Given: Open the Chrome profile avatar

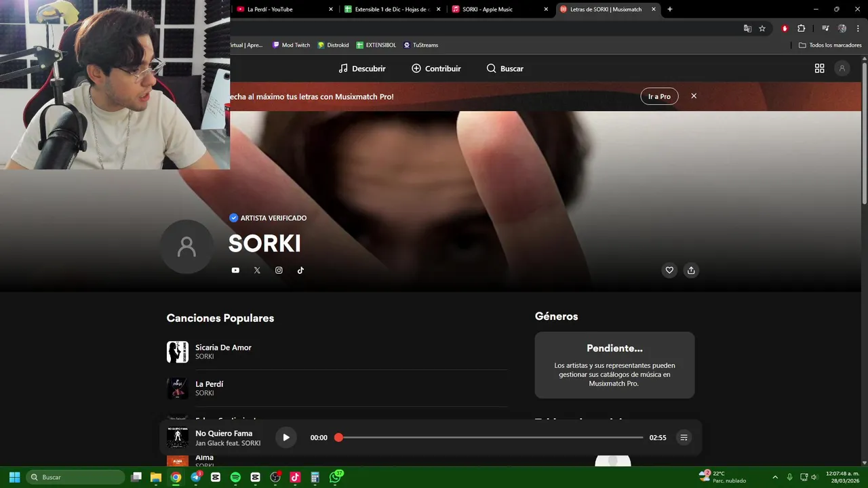Looking at the screenshot, I should [x=842, y=28].
